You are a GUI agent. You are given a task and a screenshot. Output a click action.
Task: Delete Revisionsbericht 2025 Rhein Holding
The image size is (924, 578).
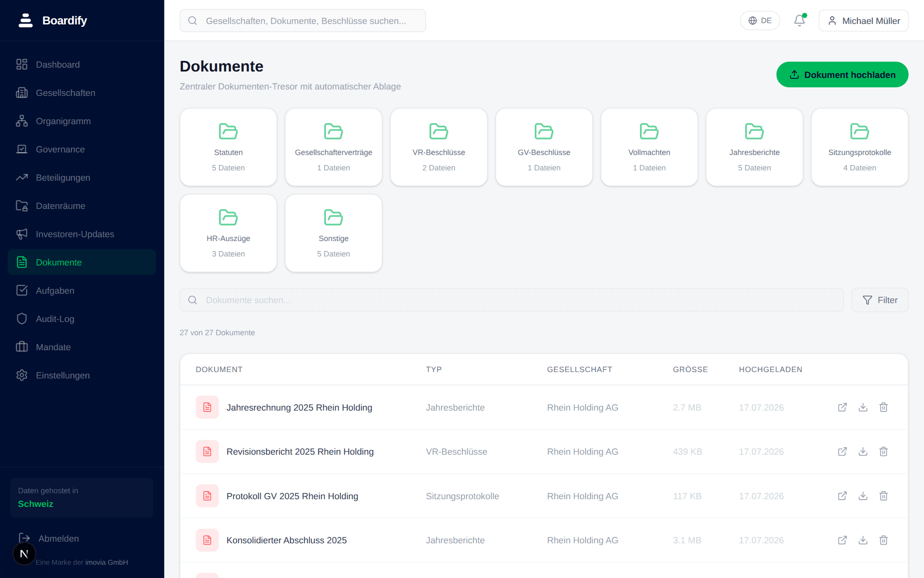tap(883, 451)
